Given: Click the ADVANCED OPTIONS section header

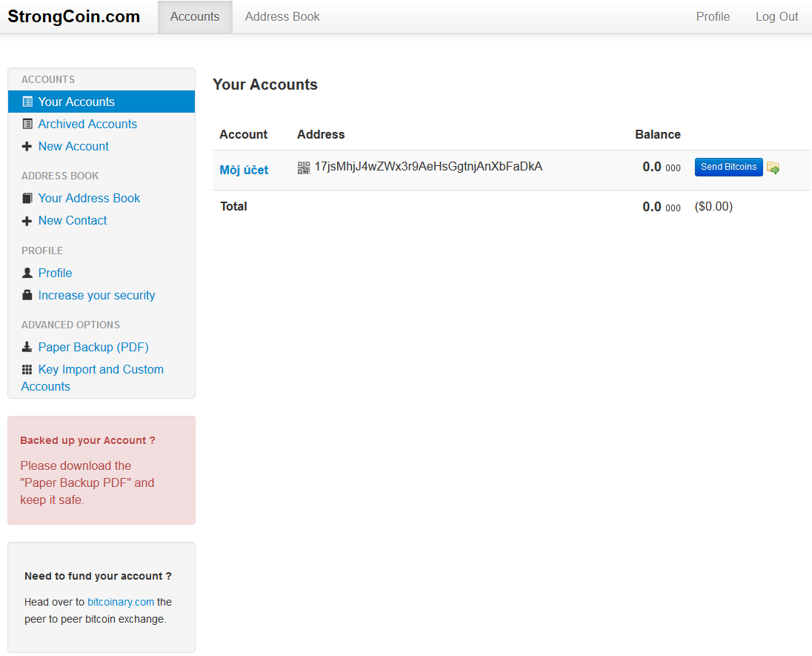Looking at the screenshot, I should [x=70, y=325].
